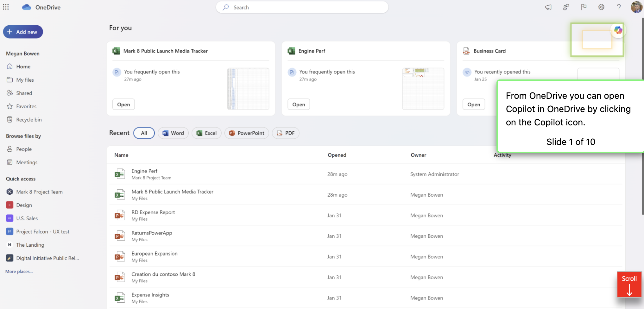The width and height of the screenshot is (644, 309).
Task: Click the PDF icon on Business Card card
Action: coord(466,51)
